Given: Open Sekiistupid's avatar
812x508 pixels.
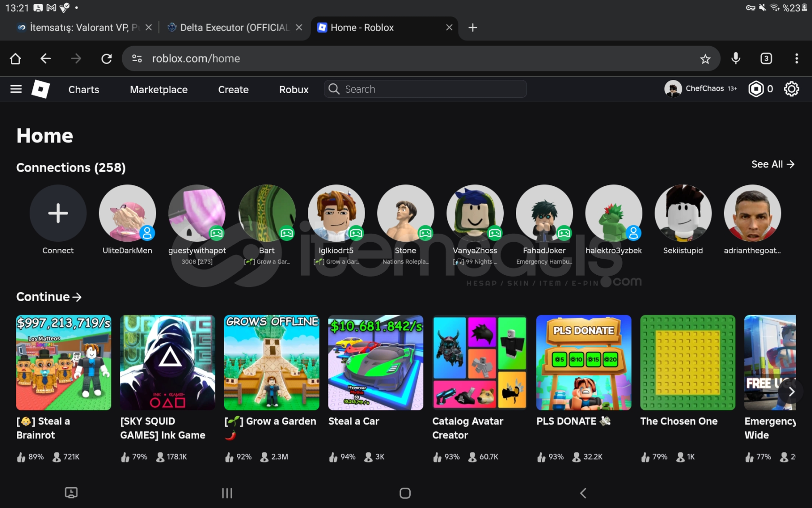Looking at the screenshot, I should point(683,213).
